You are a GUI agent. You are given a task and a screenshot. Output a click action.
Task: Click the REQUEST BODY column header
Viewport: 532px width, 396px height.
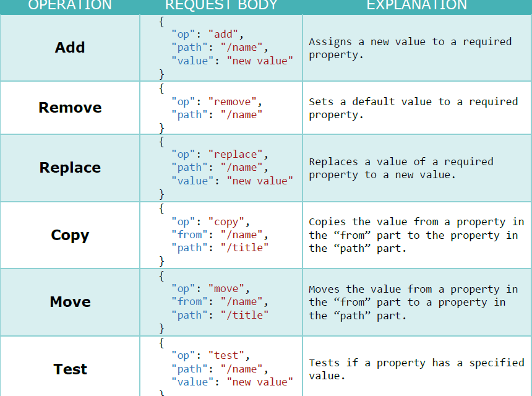pos(221,6)
